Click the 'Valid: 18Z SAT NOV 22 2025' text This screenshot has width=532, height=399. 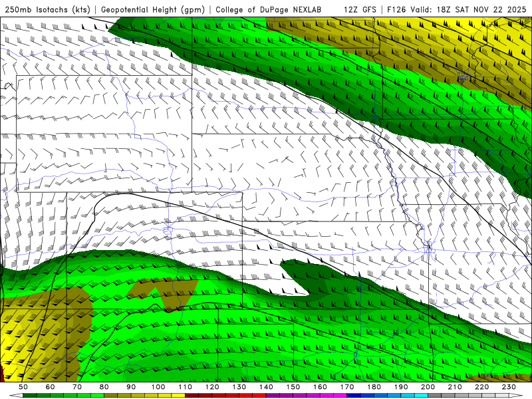pyautogui.click(x=468, y=9)
